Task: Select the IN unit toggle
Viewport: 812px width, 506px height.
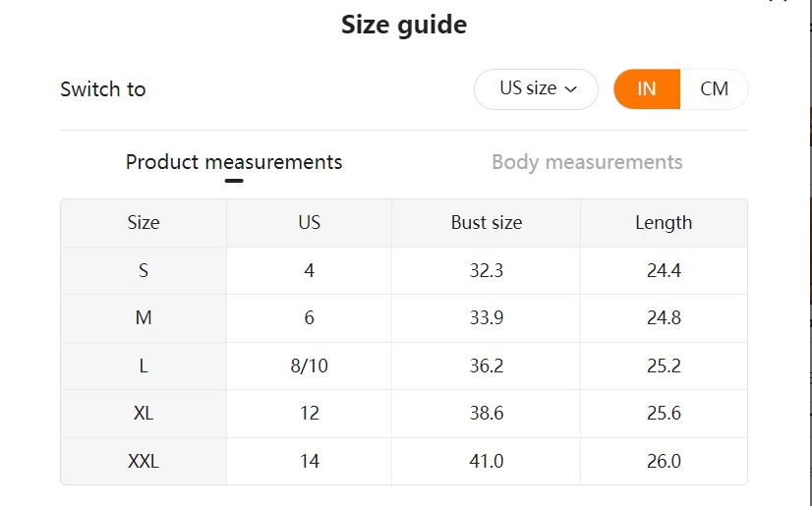Action: coord(647,89)
